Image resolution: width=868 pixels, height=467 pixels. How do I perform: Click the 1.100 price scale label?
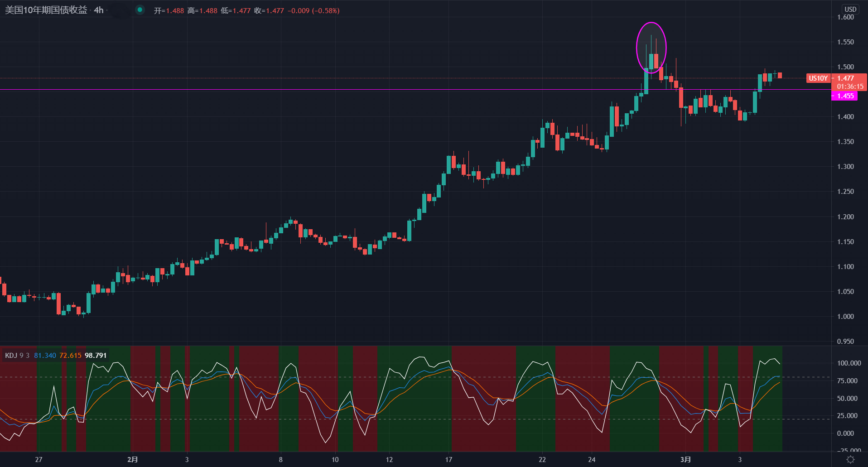click(845, 267)
